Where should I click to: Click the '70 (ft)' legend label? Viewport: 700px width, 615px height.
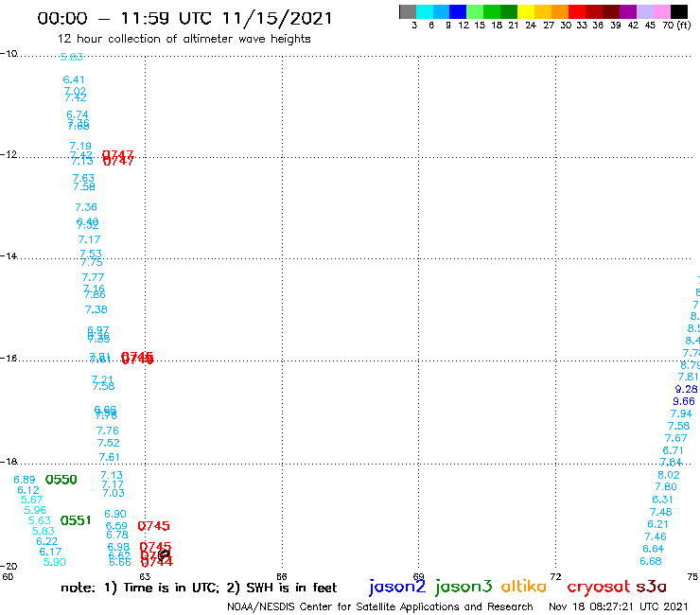(x=676, y=25)
